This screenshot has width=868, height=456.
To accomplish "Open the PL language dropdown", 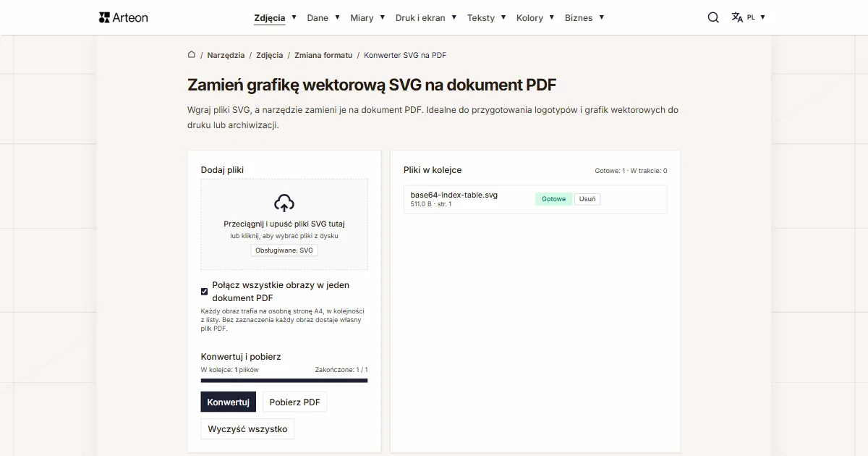I will 757,17.
